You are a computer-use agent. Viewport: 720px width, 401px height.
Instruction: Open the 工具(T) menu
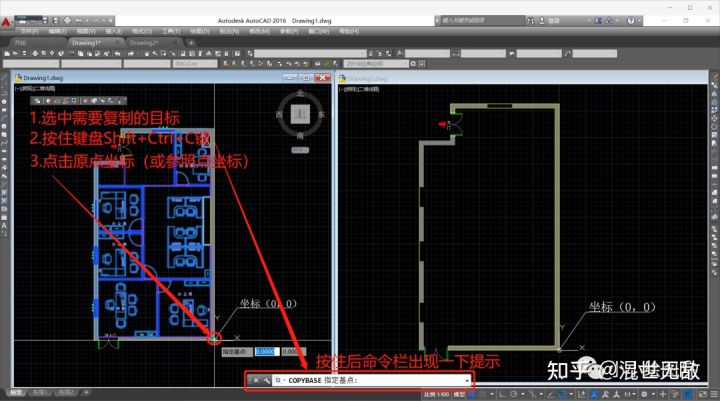(171, 31)
